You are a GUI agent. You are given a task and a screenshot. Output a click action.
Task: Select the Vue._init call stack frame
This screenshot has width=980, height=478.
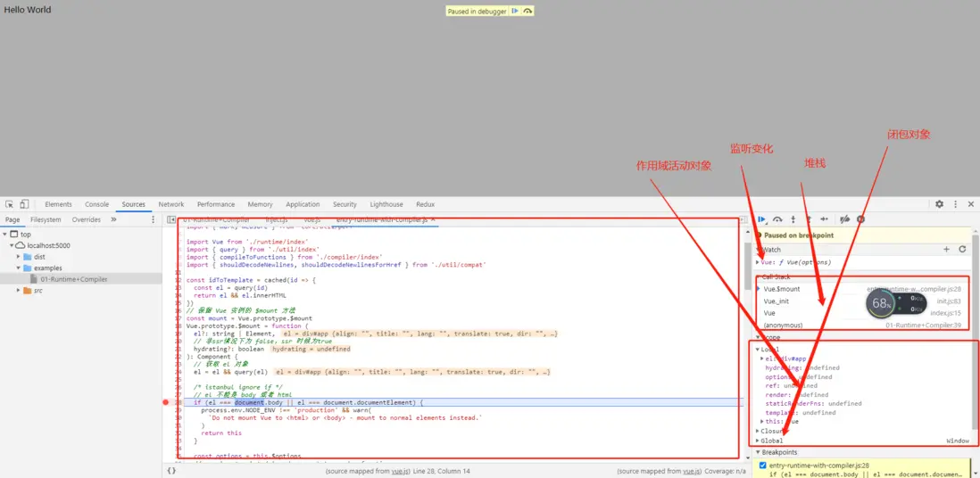(x=862, y=301)
